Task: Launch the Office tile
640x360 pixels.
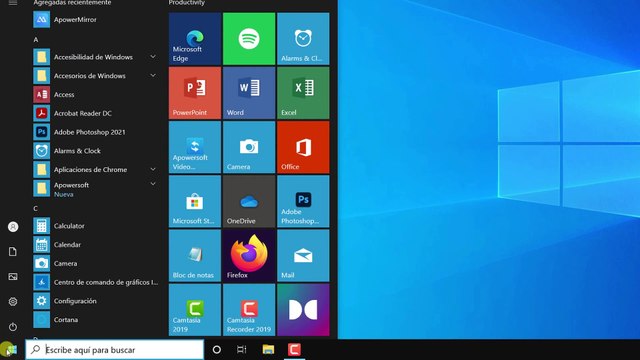Action: pos(303,147)
